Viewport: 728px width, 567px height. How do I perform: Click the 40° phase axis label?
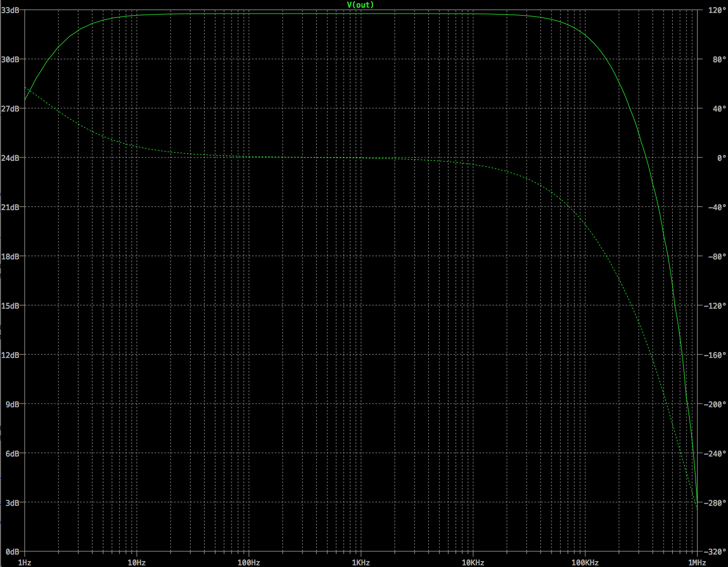719,108
